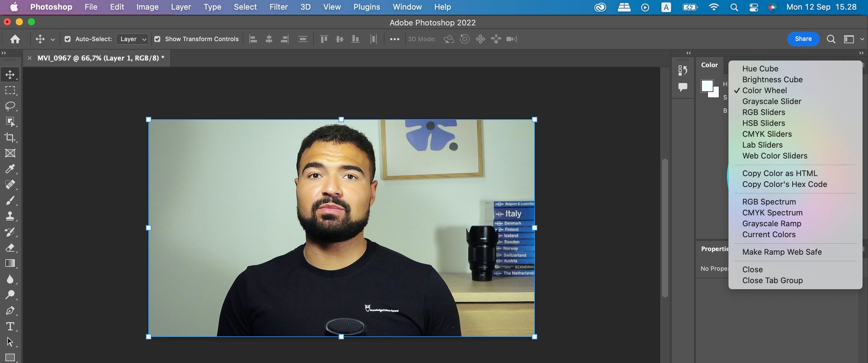The image size is (868, 363).
Task: Disable the Auto-Select checkbox
Action: point(67,39)
